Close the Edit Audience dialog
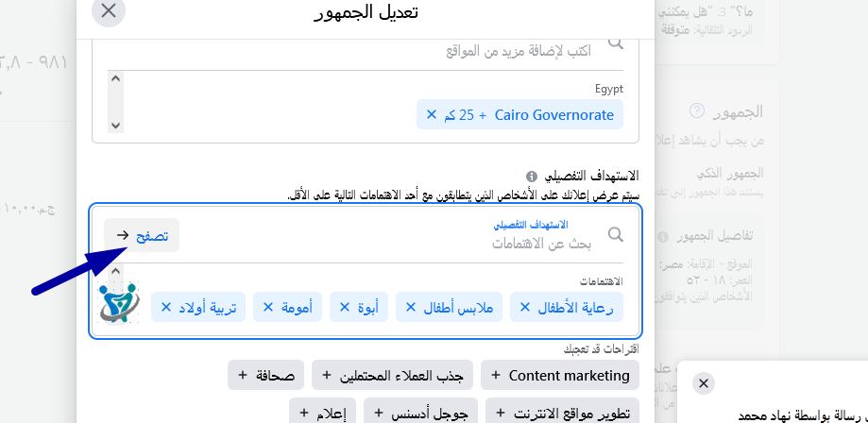 click(109, 11)
